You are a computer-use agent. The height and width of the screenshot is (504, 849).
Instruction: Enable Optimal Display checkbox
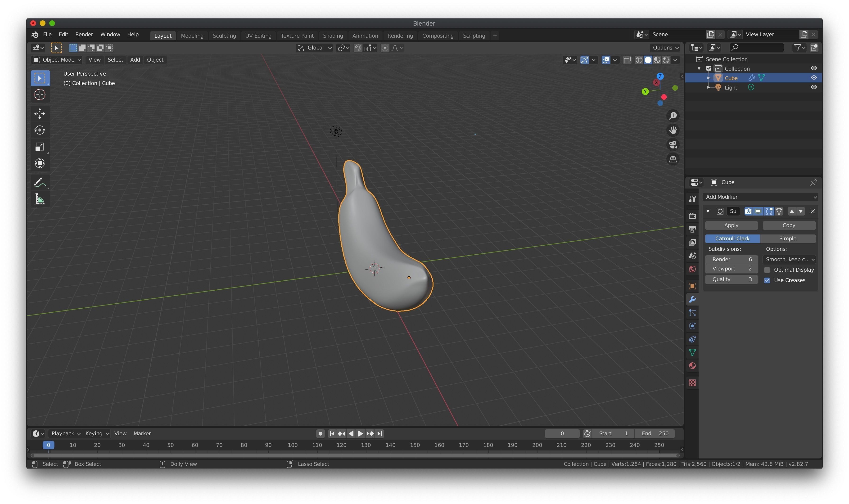coord(767,270)
